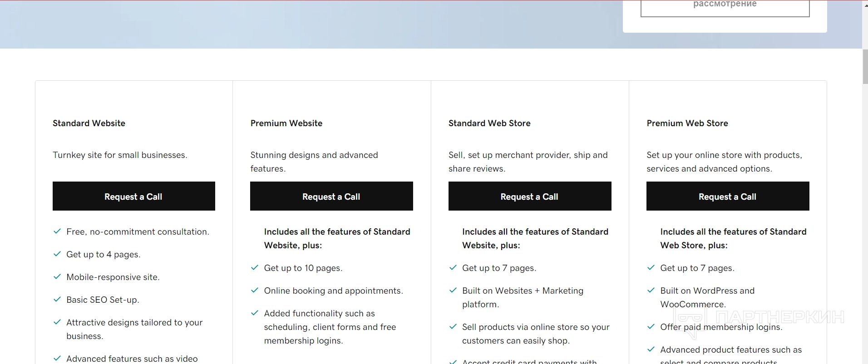Click the checkmark beside "Sell products via online store"
868x364 pixels.
tap(453, 327)
